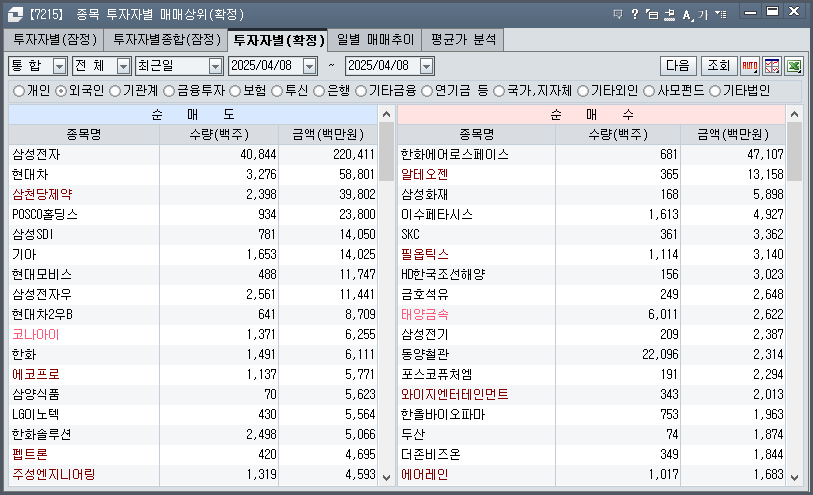This screenshot has width=813, height=495.
Task: Export data with the Excel icon
Action: coord(794,66)
